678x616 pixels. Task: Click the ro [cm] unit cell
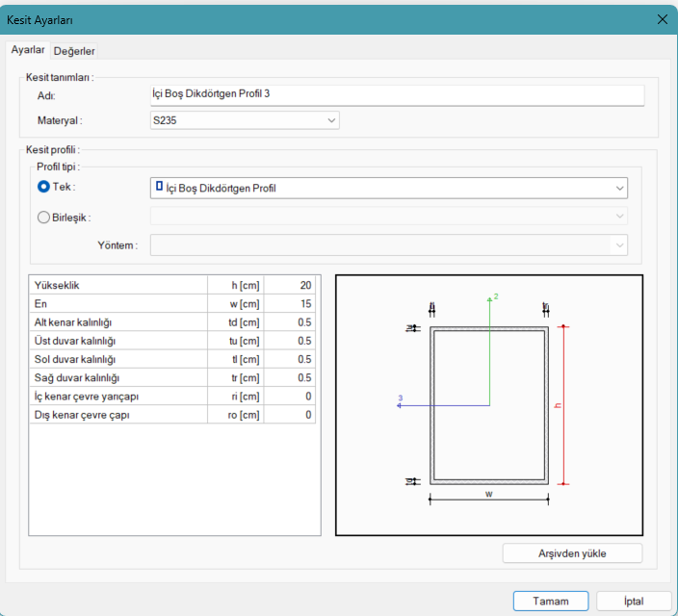coord(236,415)
